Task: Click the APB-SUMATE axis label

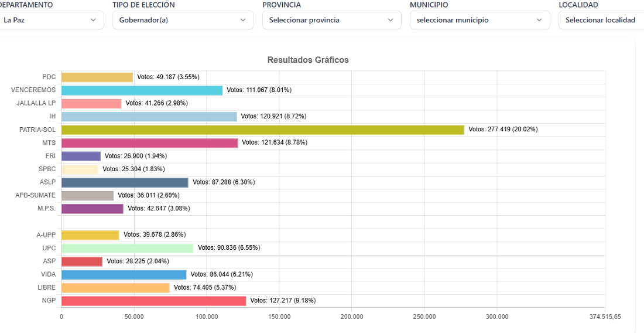Action: pyautogui.click(x=35, y=195)
